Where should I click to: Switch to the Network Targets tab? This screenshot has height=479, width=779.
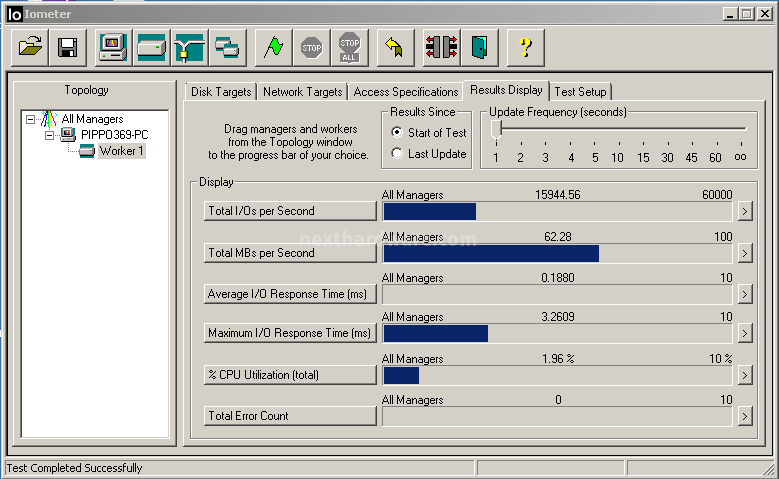click(303, 92)
